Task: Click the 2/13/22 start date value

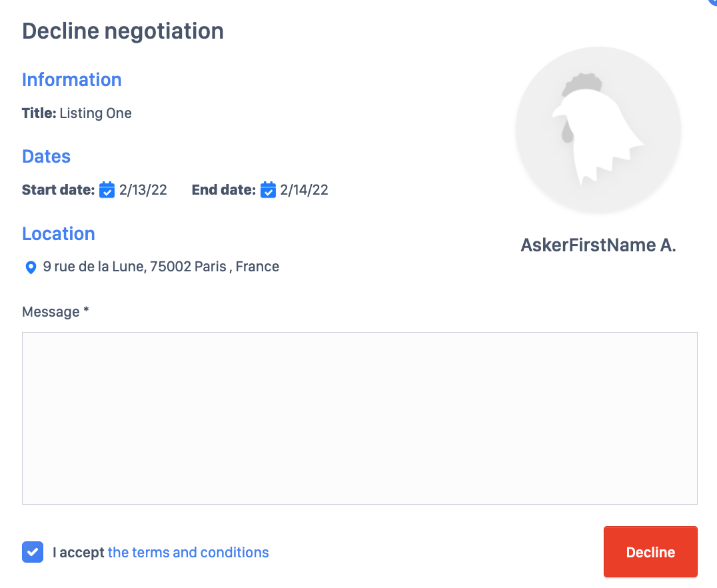Action: [x=143, y=190]
